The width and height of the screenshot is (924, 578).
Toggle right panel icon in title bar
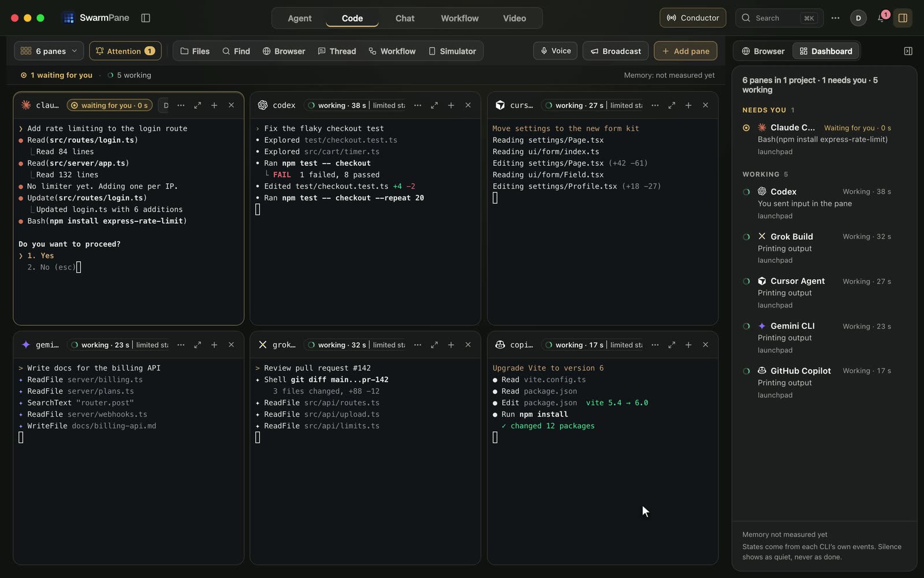[x=903, y=18]
